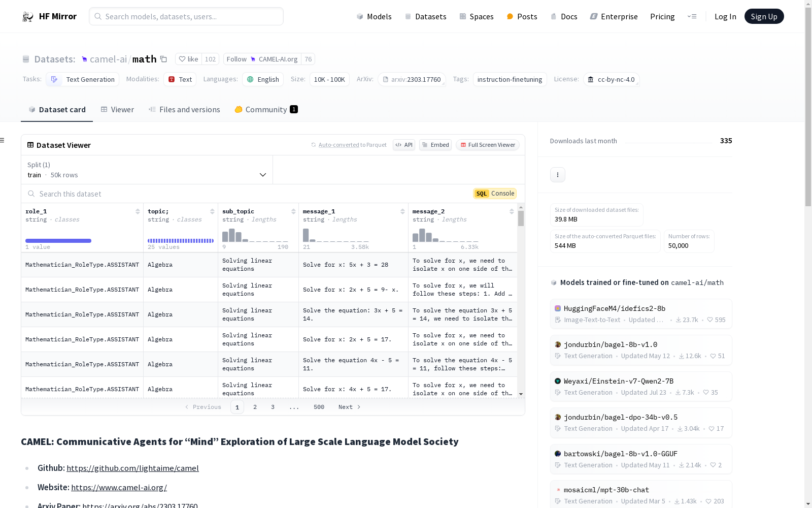Open Posts from the top navigation
The image size is (812, 508).
522,16
